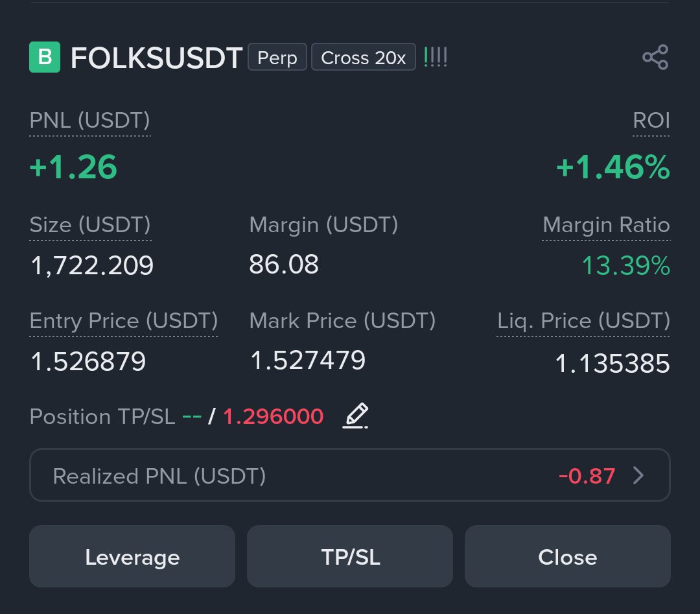Click the TP/SL button
Image resolution: width=700 pixels, height=614 pixels.
350,556
